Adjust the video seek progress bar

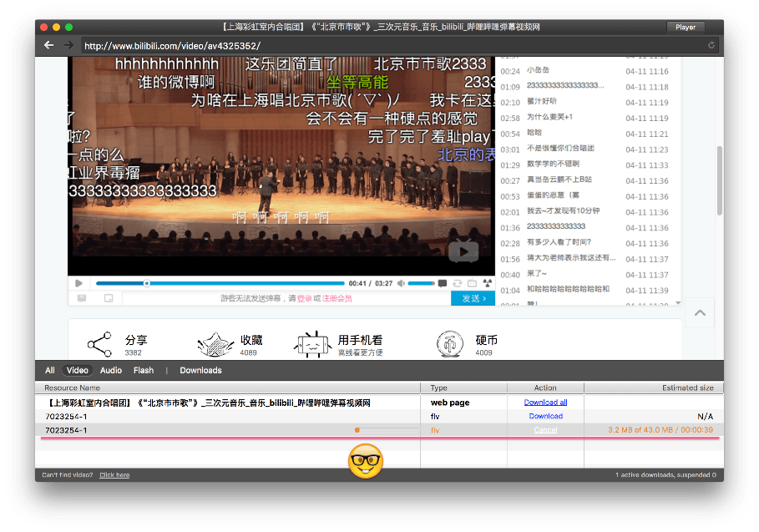220,283
